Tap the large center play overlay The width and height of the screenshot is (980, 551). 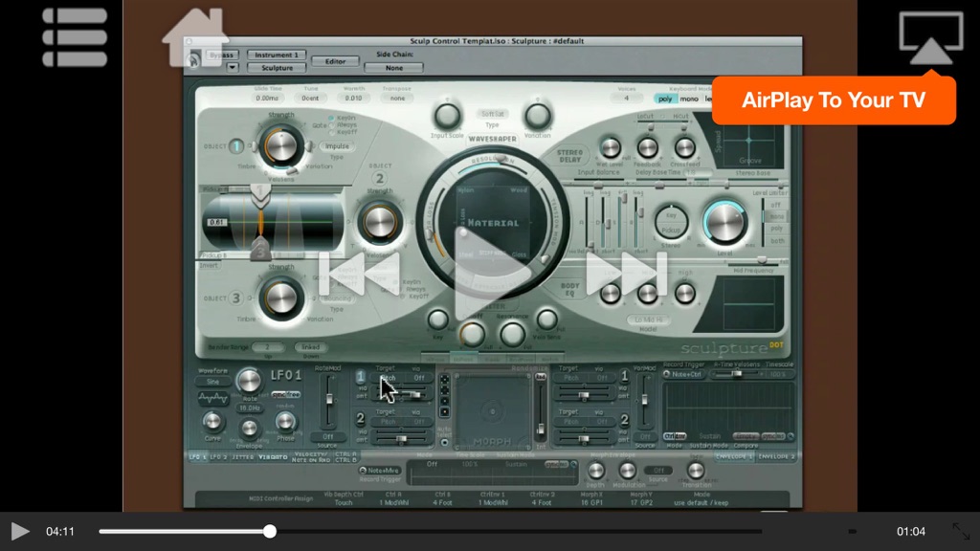[491, 273]
